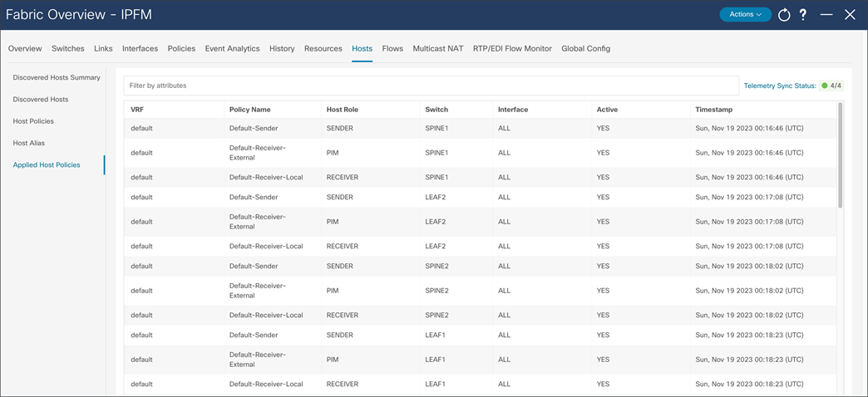Click Default-Receiver-Local in LEAF2 row
The width and height of the screenshot is (868, 397).
(266, 246)
